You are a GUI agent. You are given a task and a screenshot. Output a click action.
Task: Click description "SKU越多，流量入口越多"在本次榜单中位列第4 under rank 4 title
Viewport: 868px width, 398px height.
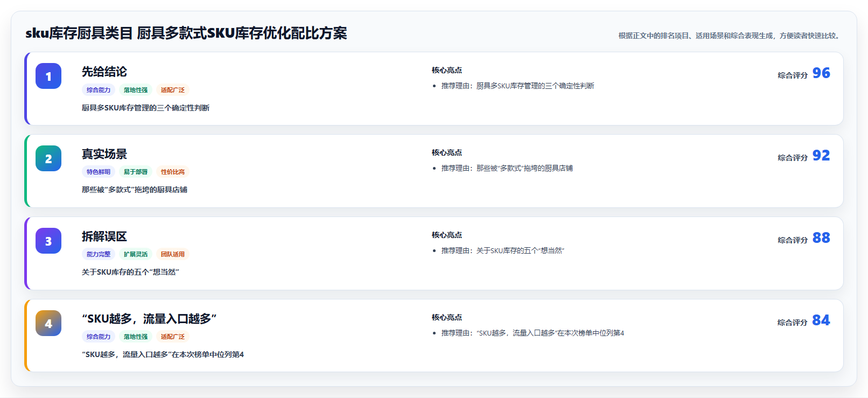click(163, 354)
